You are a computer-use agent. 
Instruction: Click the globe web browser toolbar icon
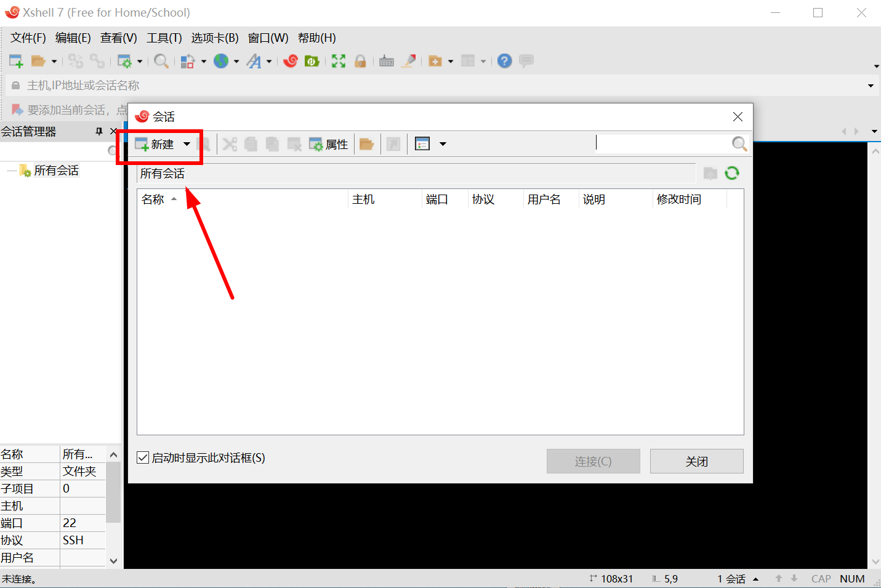221,61
